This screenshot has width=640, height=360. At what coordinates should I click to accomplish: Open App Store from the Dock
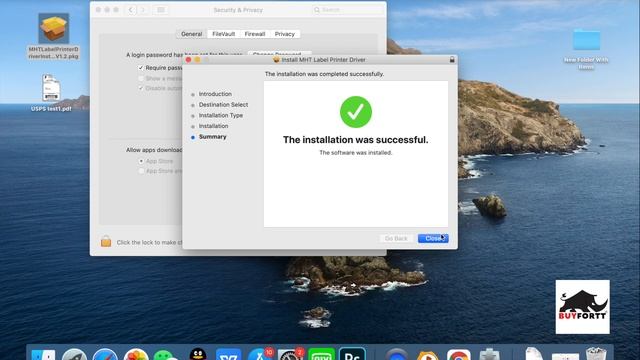260,355
